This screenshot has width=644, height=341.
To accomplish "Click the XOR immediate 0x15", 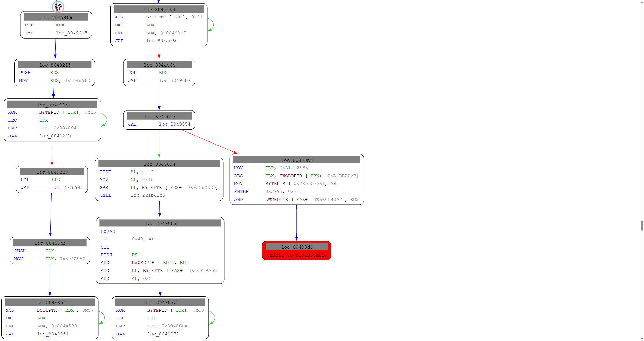I will coord(90,112).
